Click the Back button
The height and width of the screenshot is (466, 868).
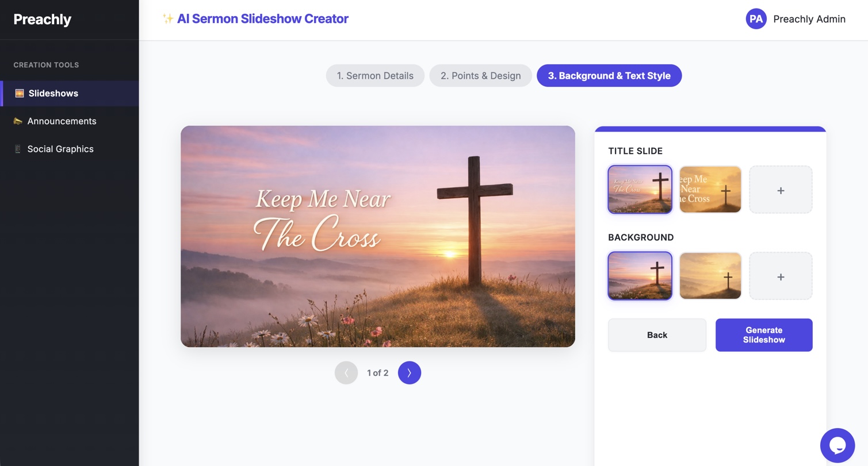[x=657, y=335]
